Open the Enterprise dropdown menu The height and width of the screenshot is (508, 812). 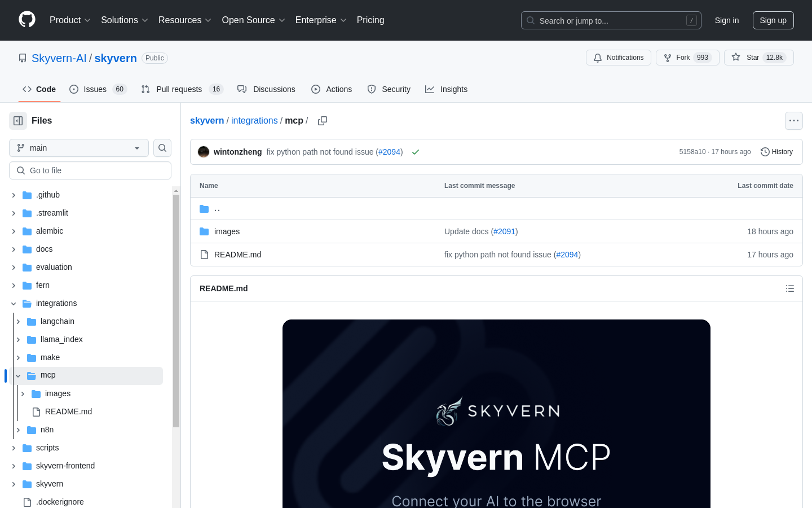(321, 20)
